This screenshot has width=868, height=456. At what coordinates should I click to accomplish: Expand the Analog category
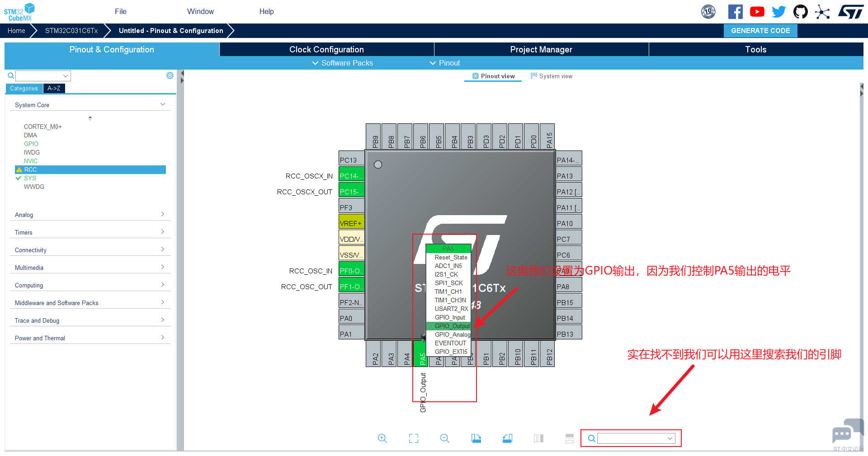[x=163, y=214]
